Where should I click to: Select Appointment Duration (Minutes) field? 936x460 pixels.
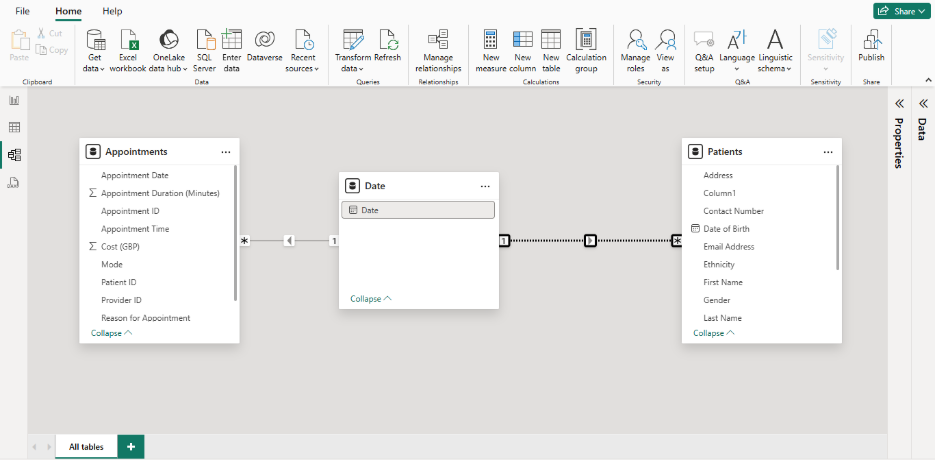point(158,193)
